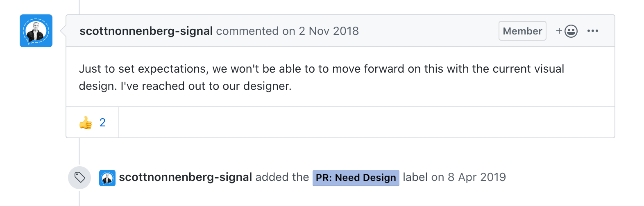This screenshot has width=644, height=206.
Task: Click the Member badge
Action: coord(522,31)
